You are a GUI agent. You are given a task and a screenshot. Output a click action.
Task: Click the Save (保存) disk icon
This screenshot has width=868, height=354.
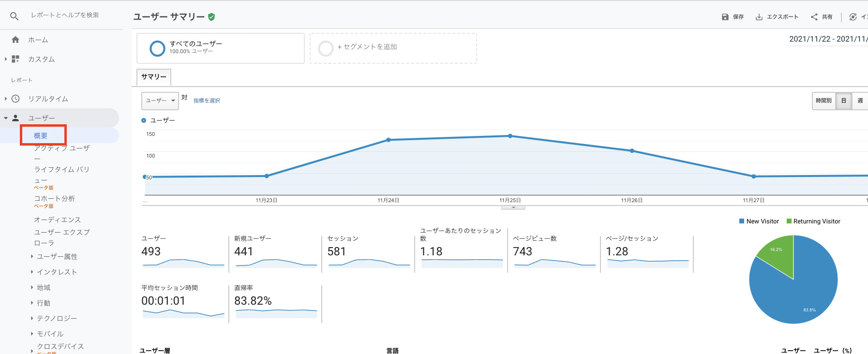click(x=725, y=17)
